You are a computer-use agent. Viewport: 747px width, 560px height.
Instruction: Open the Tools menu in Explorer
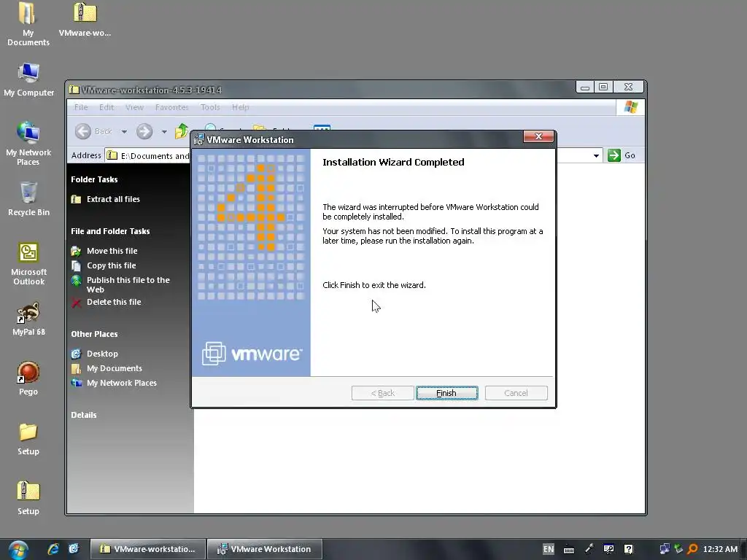pos(210,107)
